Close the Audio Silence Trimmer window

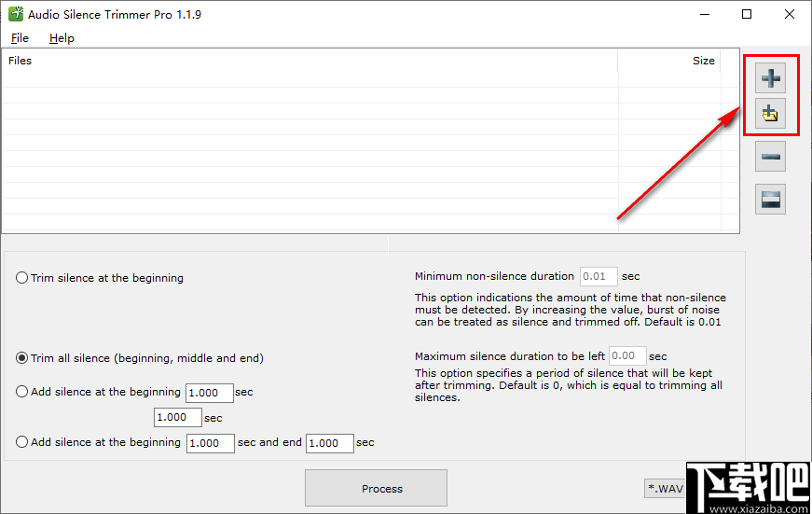click(x=790, y=14)
